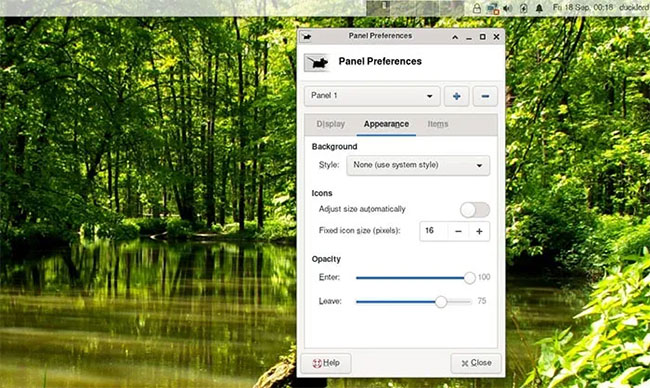Click the Help button

(326, 363)
